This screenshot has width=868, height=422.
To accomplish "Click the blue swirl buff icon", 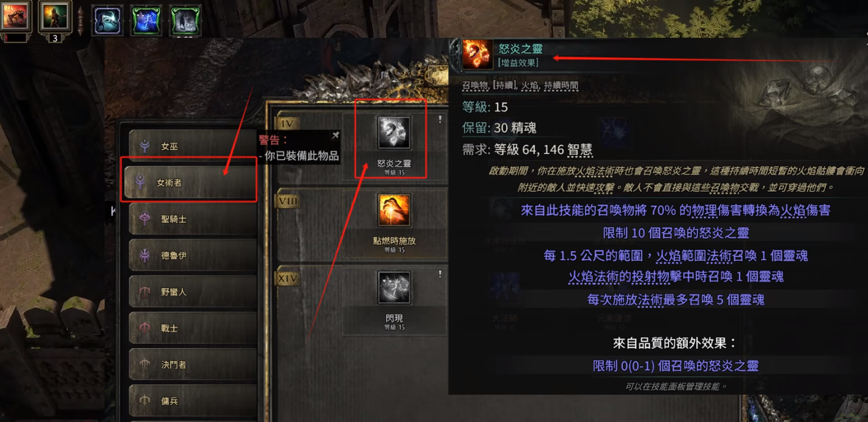I will click(x=108, y=20).
